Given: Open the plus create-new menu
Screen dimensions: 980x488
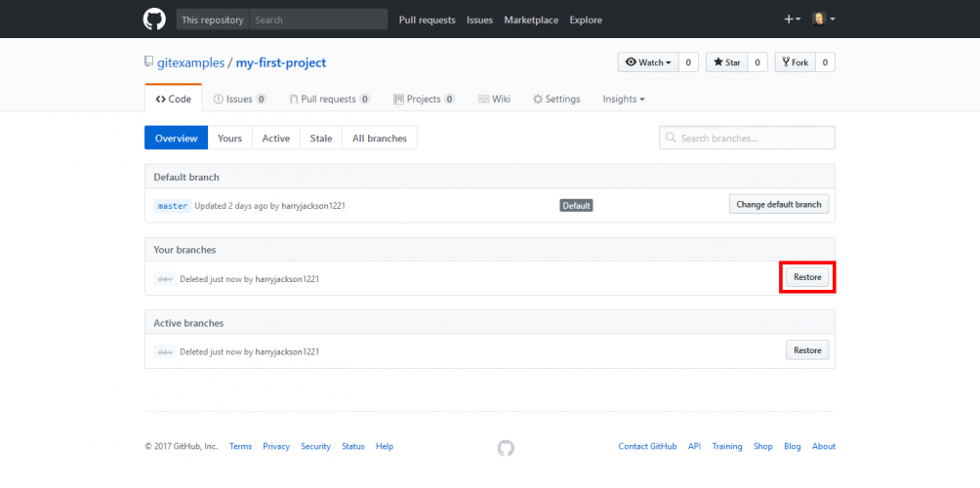Looking at the screenshot, I should (x=793, y=20).
